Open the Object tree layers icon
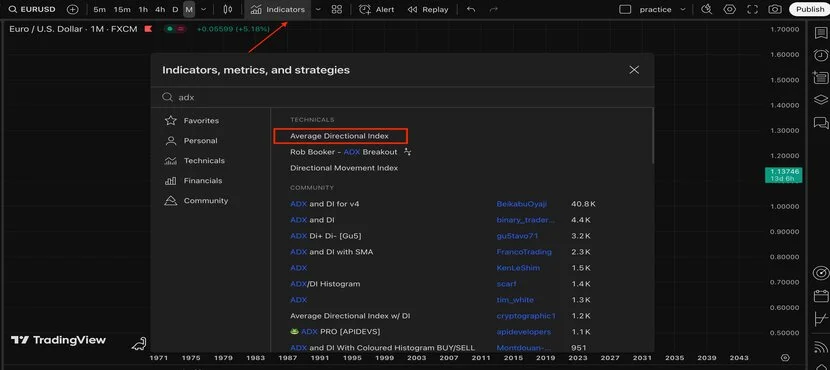Screen dimensions: 830x370 (820, 100)
